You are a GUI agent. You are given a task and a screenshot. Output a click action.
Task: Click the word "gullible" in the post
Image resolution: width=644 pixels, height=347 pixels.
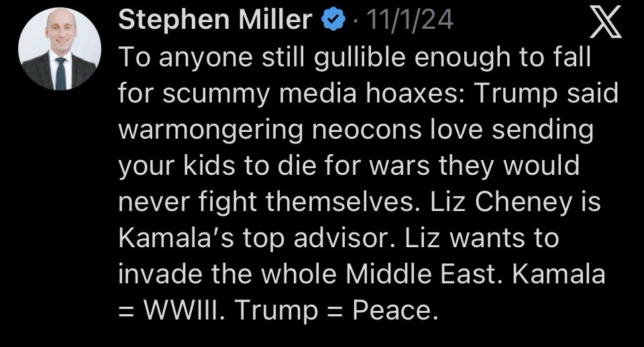(x=362, y=58)
